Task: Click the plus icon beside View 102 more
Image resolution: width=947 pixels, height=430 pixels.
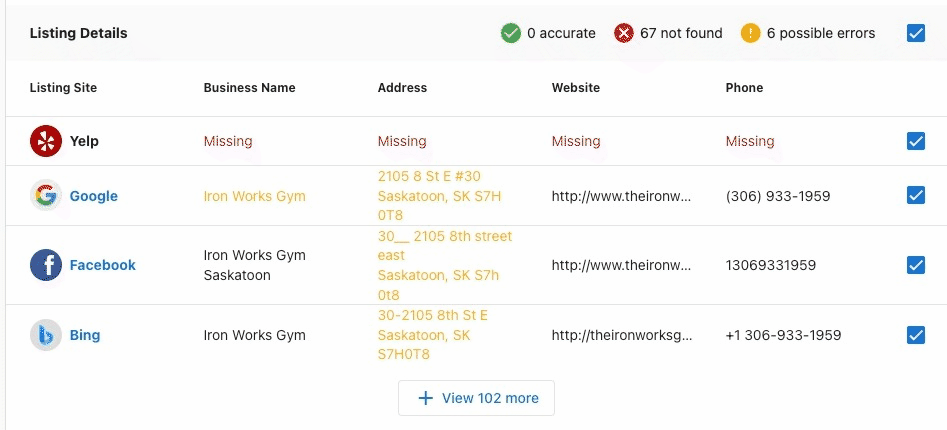Action: (426, 398)
